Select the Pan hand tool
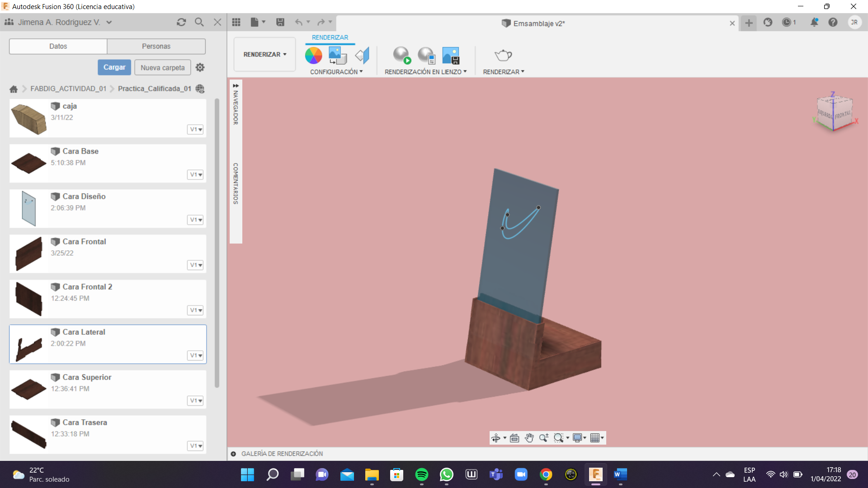This screenshot has width=868, height=488. pos(529,438)
